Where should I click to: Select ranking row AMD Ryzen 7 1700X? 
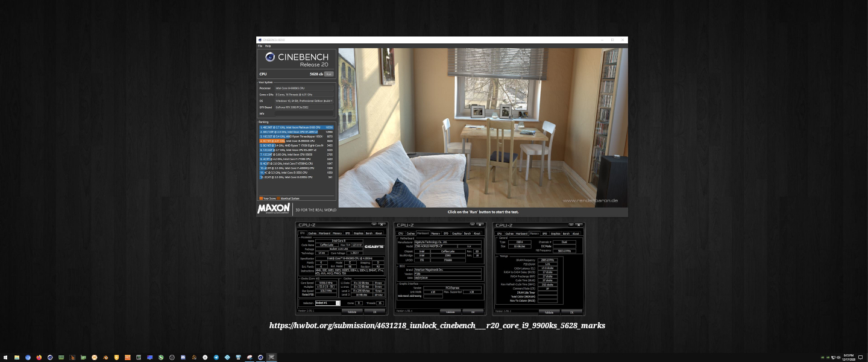click(x=296, y=145)
